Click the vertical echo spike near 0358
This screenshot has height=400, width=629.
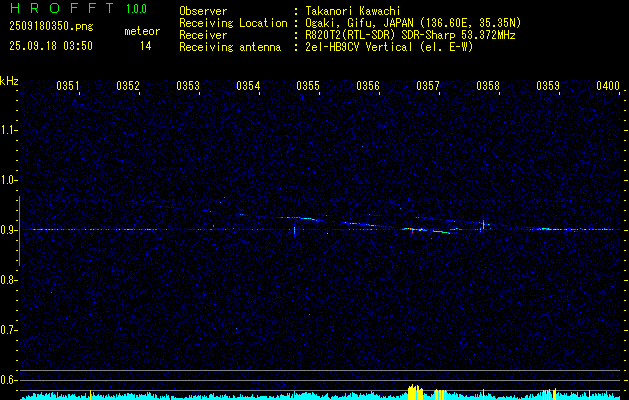pos(483,225)
